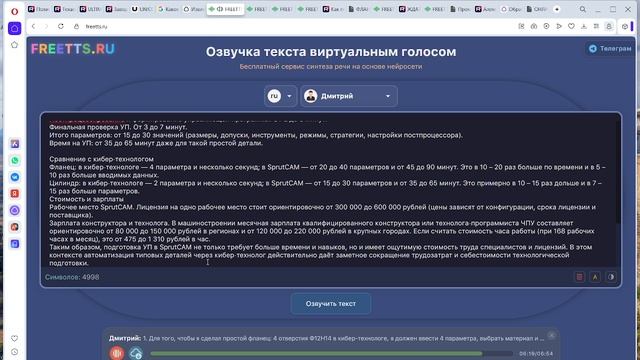Click the 'Стоимость и зарплаты' line
This screenshot has width=640, height=360.
point(87,199)
